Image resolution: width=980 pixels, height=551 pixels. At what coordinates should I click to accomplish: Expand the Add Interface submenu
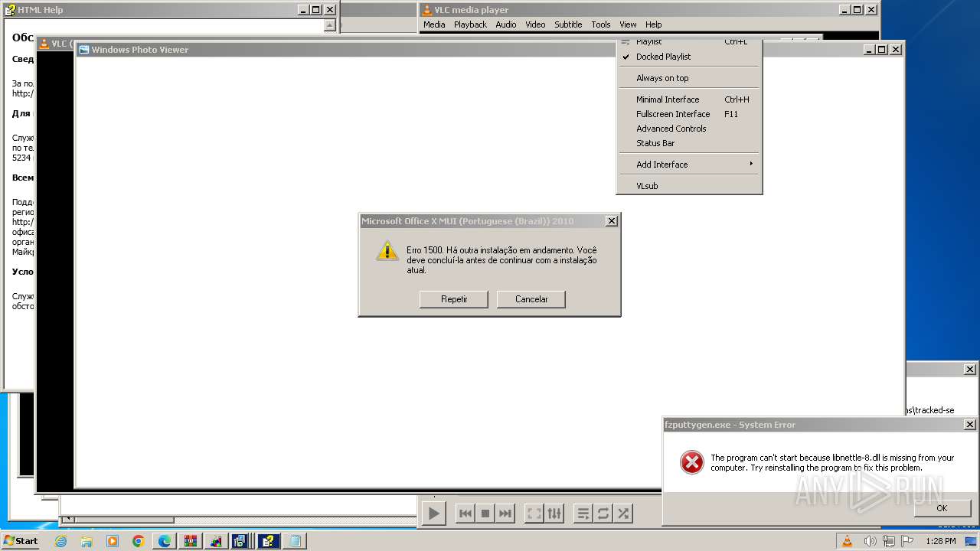(689, 165)
